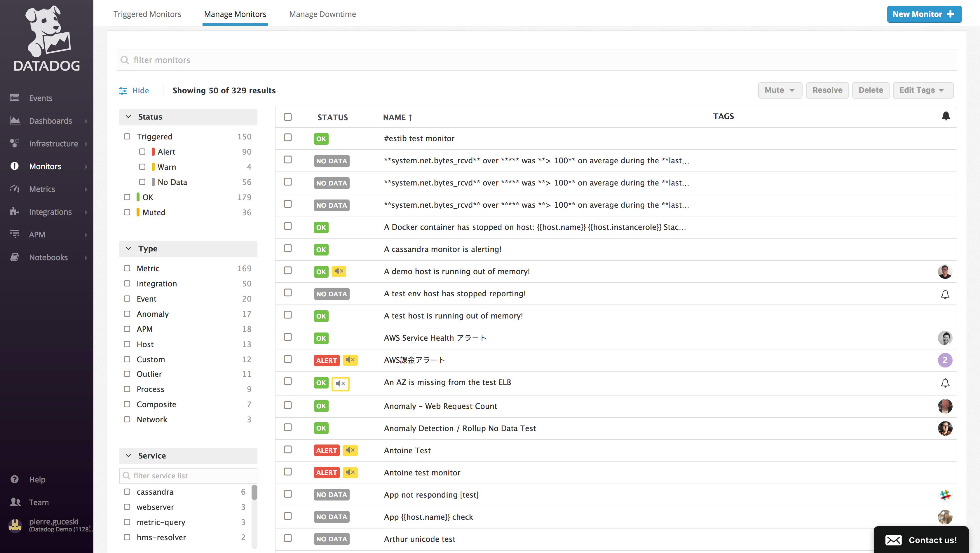This screenshot has width=980, height=553.
Task: Switch to the Manage Downtime tab
Action: tap(322, 14)
